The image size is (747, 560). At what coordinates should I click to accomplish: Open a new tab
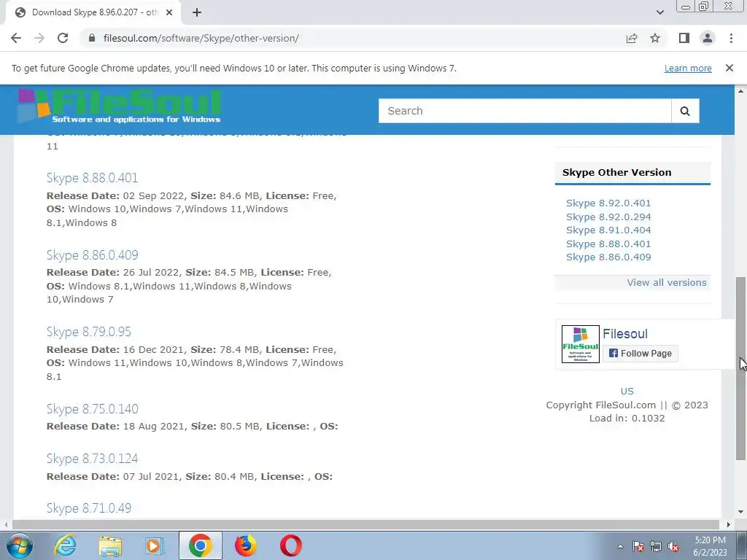click(x=197, y=13)
